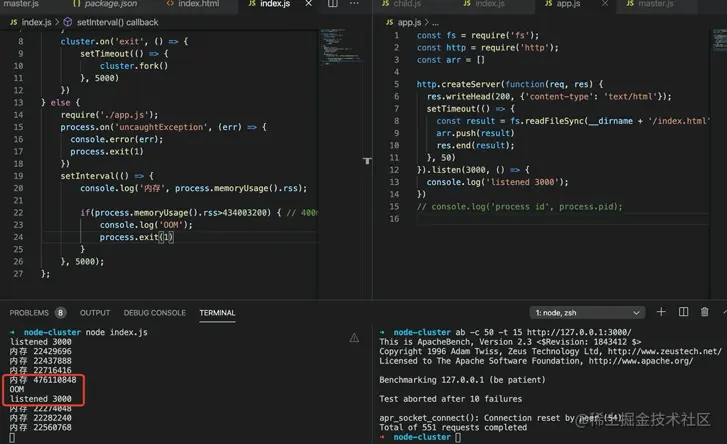Click "require('./app.js');" on line 14
This screenshot has width=727, height=444.
click(109, 115)
